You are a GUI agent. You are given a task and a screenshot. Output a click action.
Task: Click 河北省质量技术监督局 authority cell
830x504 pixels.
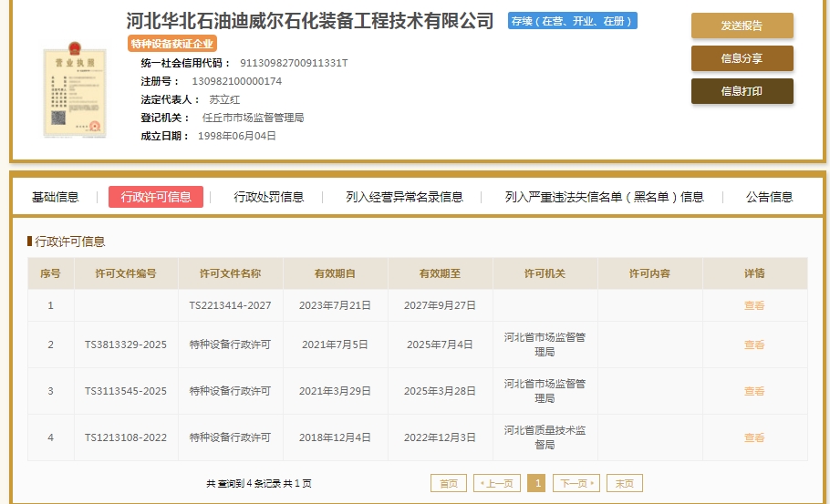pyautogui.click(x=545, y=437)
